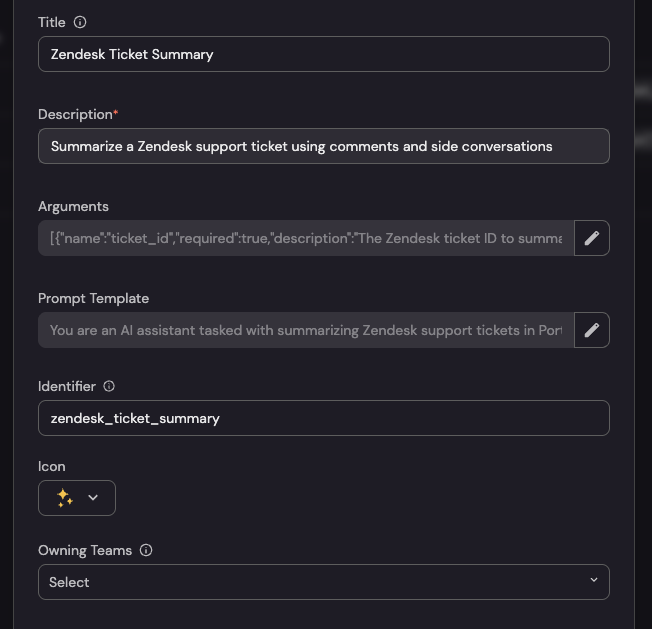Viewport: 652px width, 629px height.
Task: Click the info icon next to Owning Teams
Action: pos(146,550)
